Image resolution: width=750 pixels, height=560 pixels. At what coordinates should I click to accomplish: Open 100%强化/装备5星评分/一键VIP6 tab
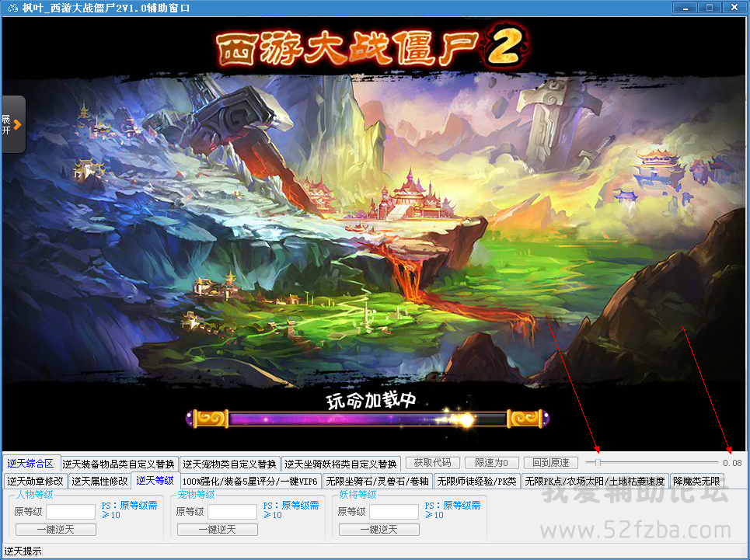tap(249, 481)
